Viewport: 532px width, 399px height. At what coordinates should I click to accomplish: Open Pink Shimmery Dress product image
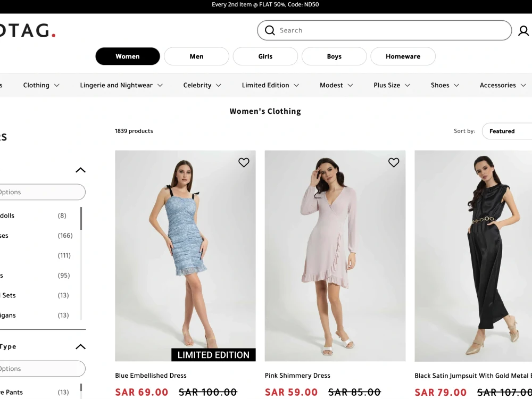335,256
